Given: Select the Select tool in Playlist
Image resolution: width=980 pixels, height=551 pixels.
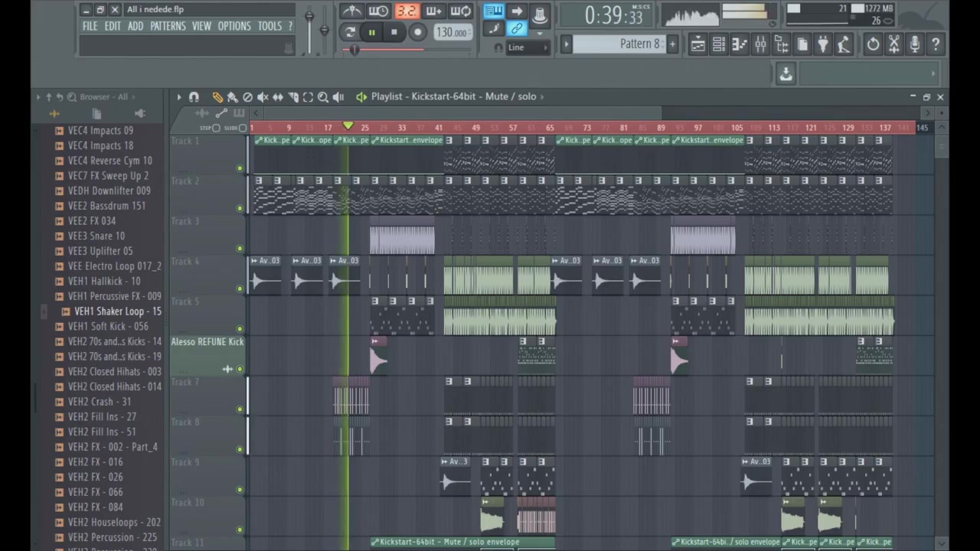Looking at the screenshot, I should tap(308, 97).
